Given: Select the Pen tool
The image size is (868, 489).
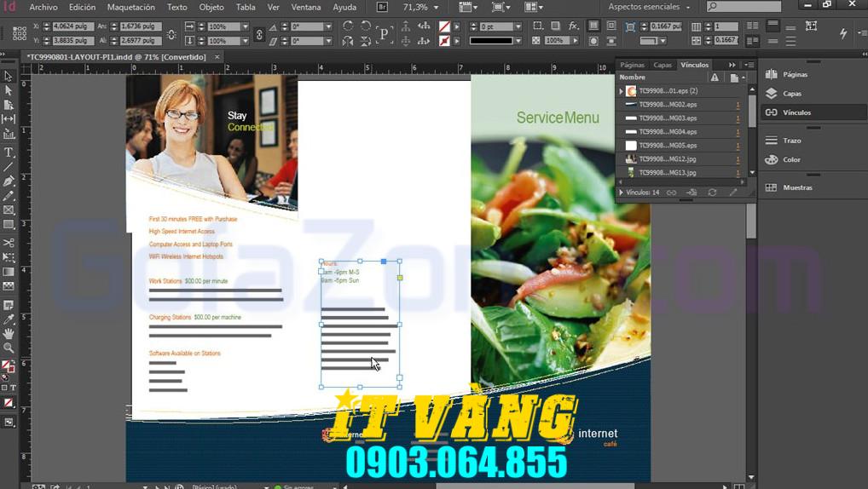Looking at the screenshot, I should (x=9, y=181).
